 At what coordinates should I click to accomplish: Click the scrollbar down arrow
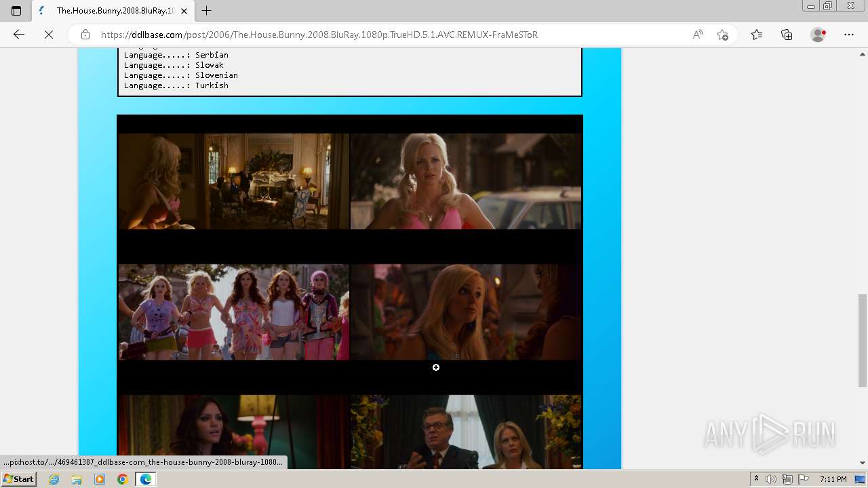click(x=862, y=463)
